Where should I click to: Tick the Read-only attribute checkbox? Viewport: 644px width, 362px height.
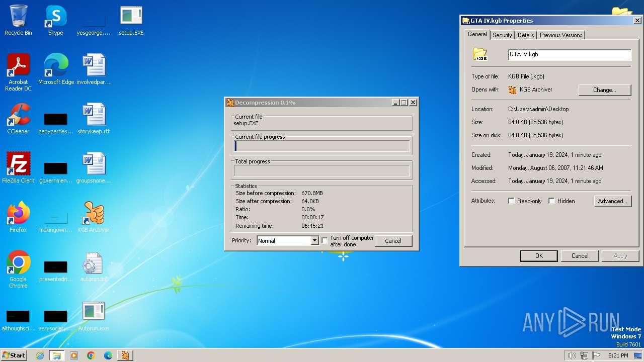[511, 201]
